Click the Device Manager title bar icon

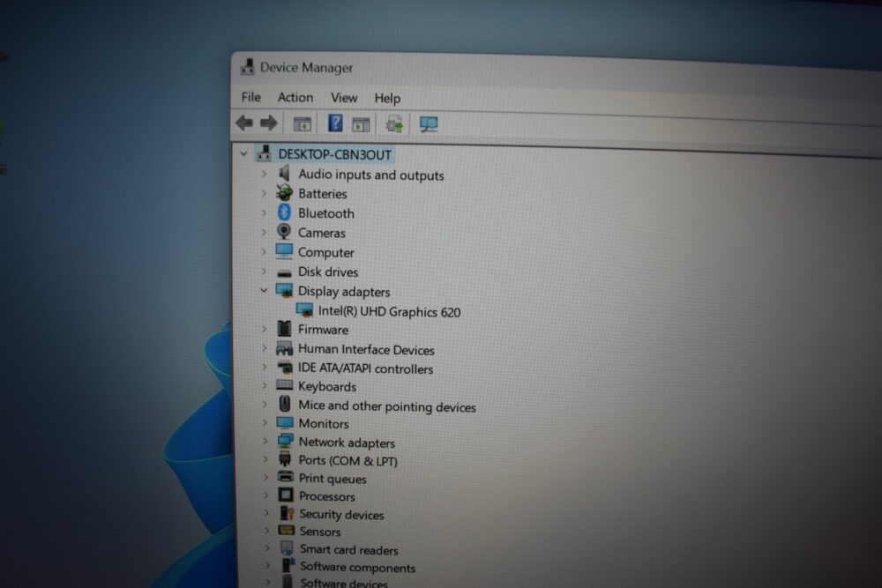247,67
